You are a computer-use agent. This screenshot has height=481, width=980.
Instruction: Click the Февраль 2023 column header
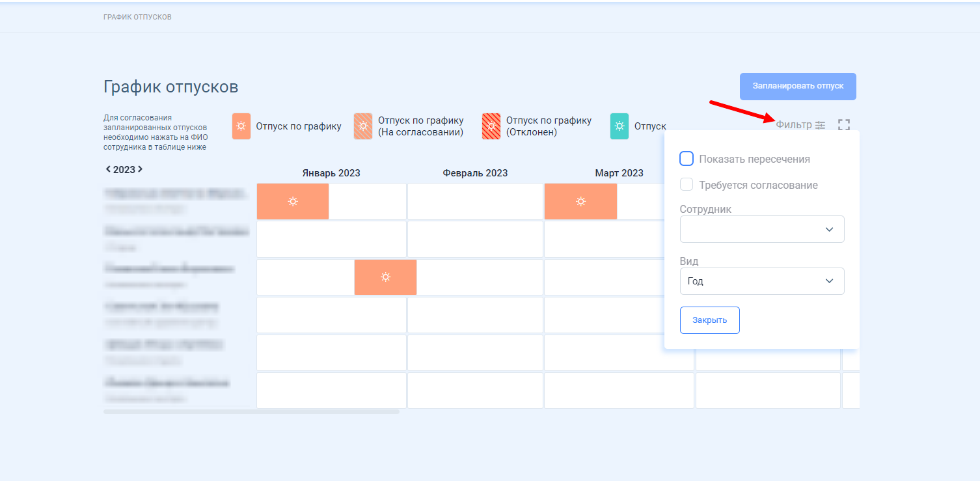(475, 173)
